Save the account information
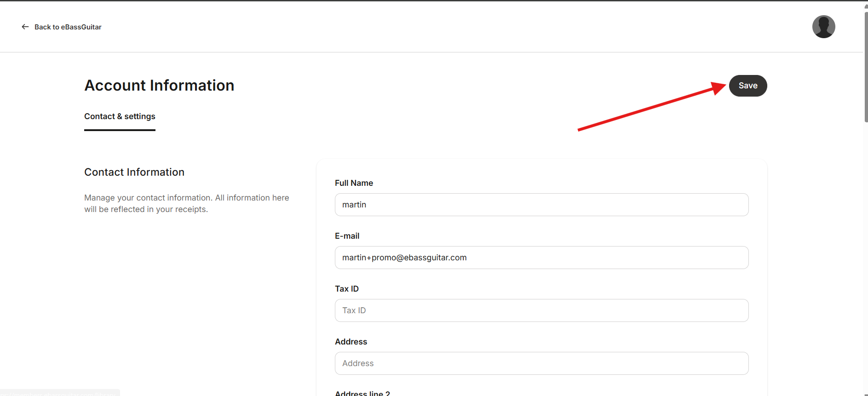868x396 pixels. tap(748, 86)
